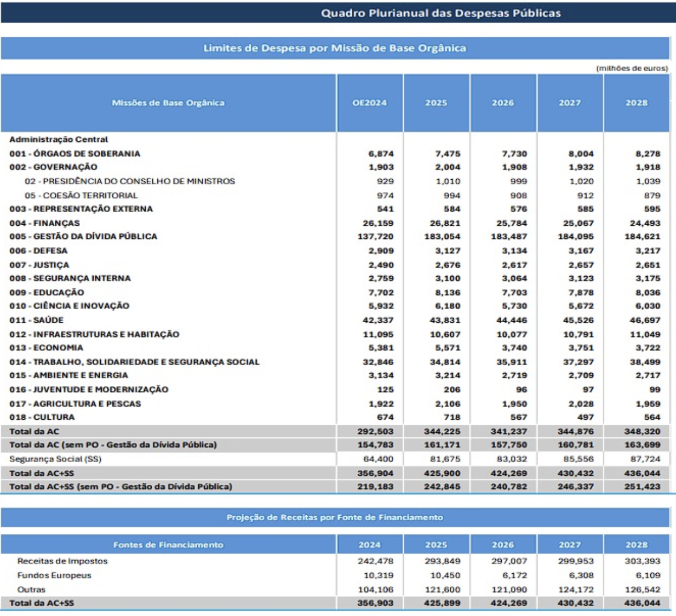Select the value 38,499 for Trabalho e Segurança Social
676x616 pixels.
click(645, 362)
